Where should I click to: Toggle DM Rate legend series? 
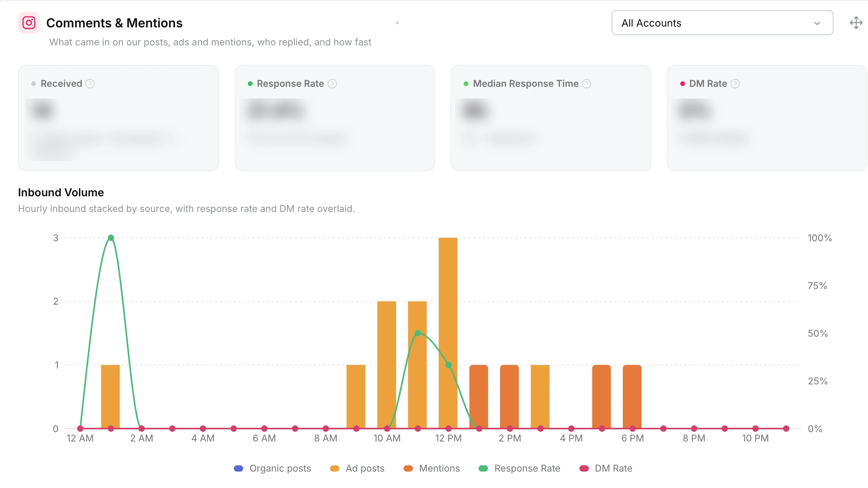[606, 468]
